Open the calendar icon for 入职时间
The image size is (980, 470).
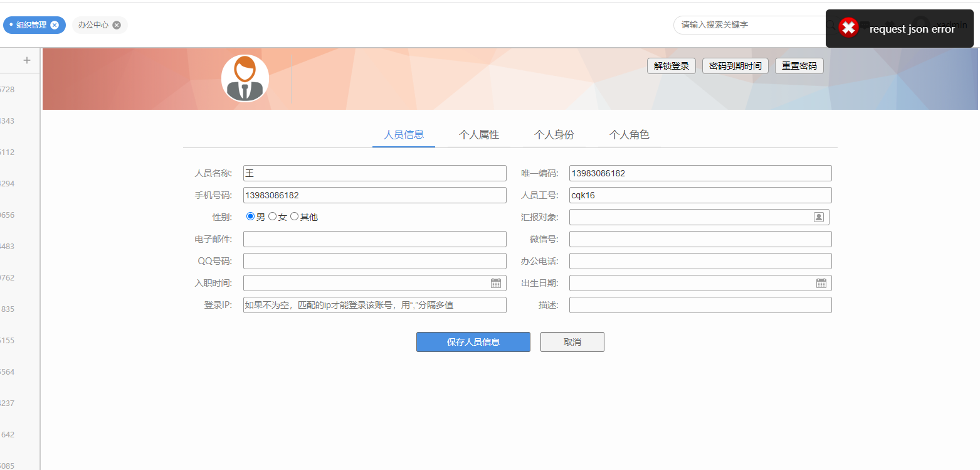495,283
